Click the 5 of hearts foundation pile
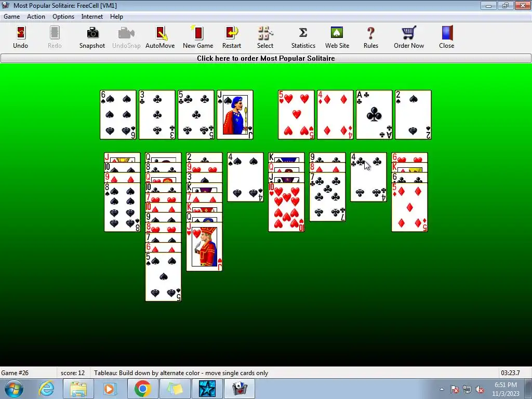 click(296, 115)
